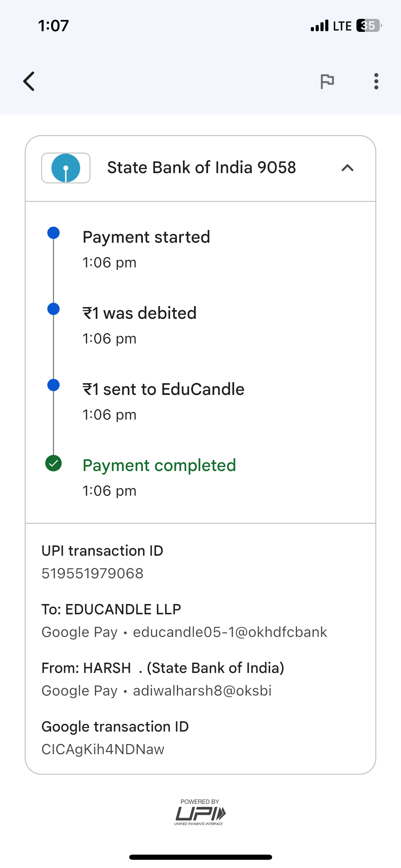401x868 pixels.
Task: Tap the To: EDUCANDLE LLP recipient line
Action: (111, 610)
